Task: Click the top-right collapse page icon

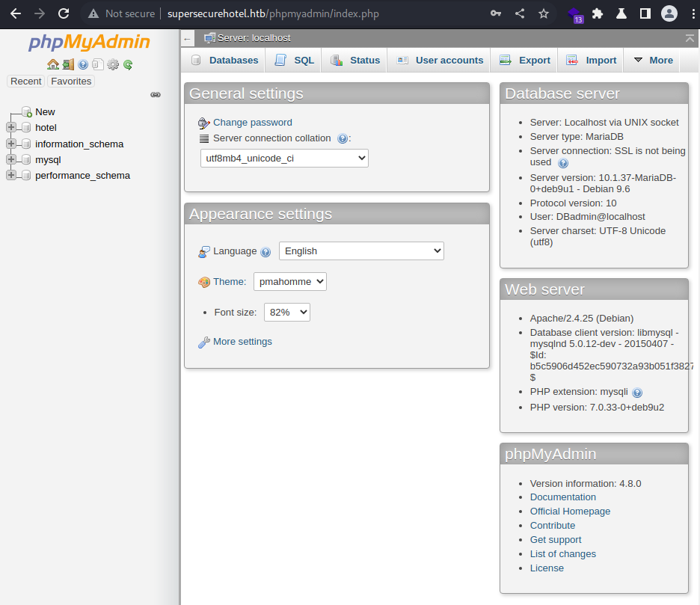Action: (x=690, y=38)
